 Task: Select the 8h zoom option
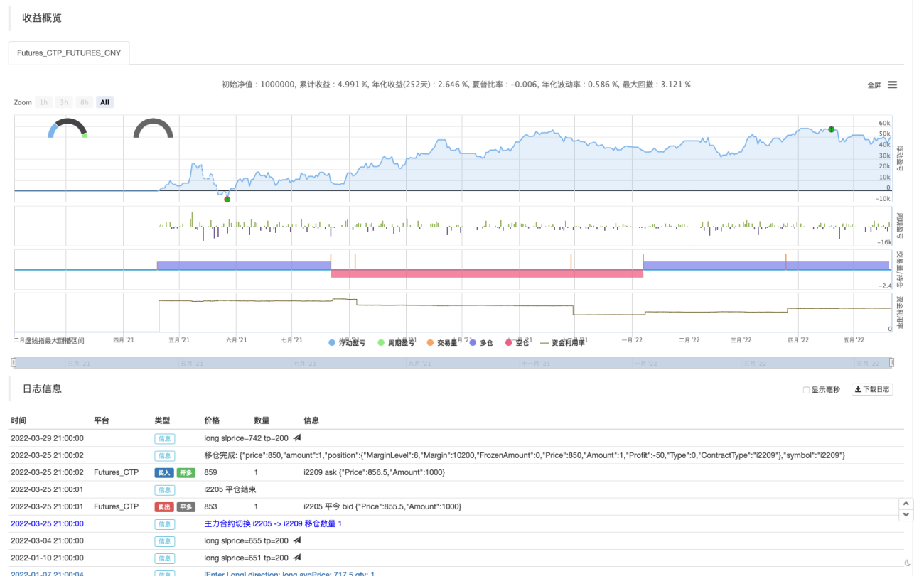click(84, 102)
